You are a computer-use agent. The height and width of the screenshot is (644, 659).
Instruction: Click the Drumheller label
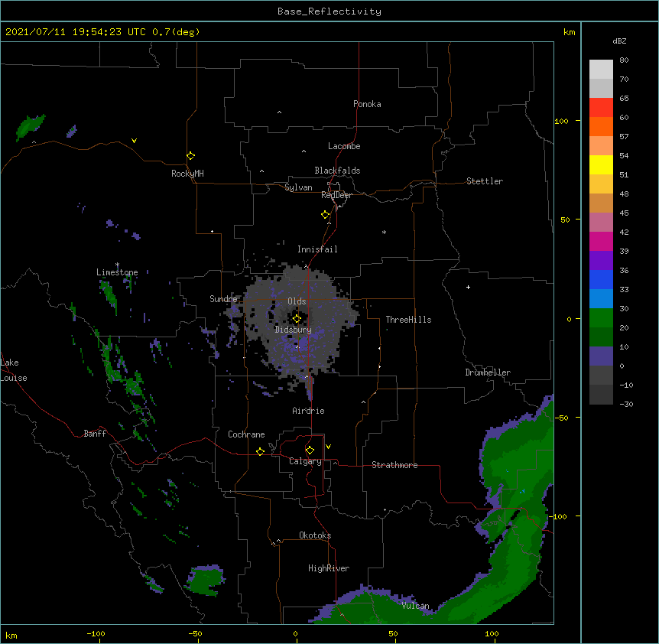point(488,372)
